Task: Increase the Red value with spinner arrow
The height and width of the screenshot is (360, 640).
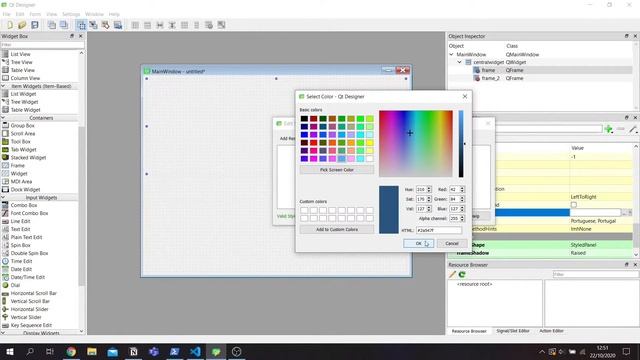Action: pos(462,188)
